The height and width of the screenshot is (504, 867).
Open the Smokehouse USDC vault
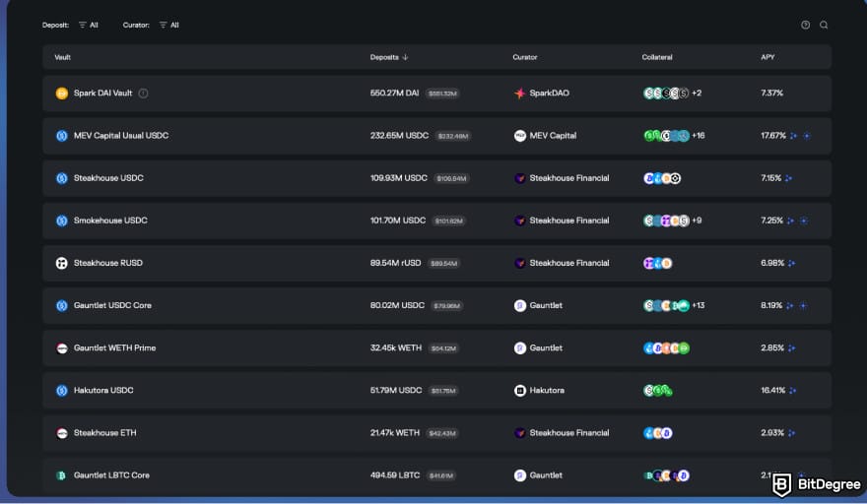pyautogui.click(x=436, y=220)
